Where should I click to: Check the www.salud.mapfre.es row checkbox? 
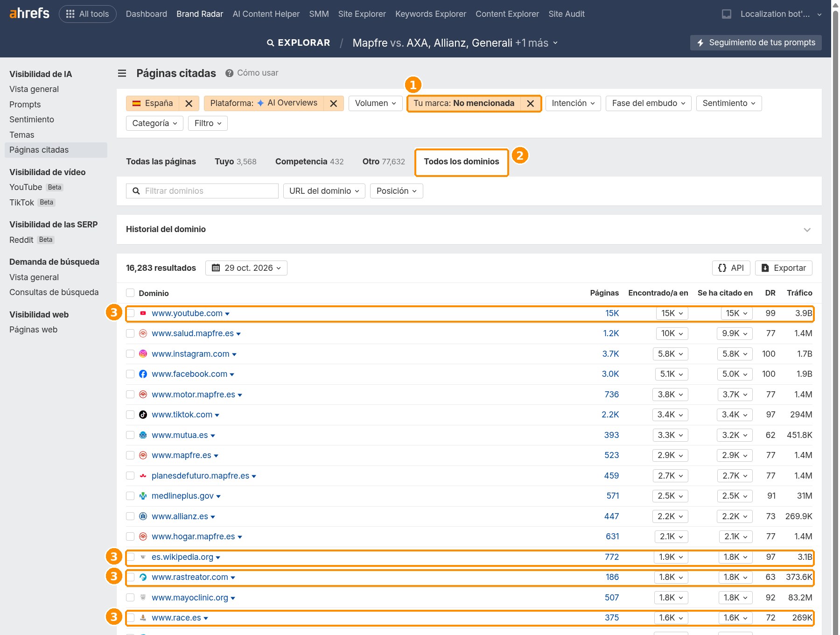pyautogui.click(x=130, y=333)
